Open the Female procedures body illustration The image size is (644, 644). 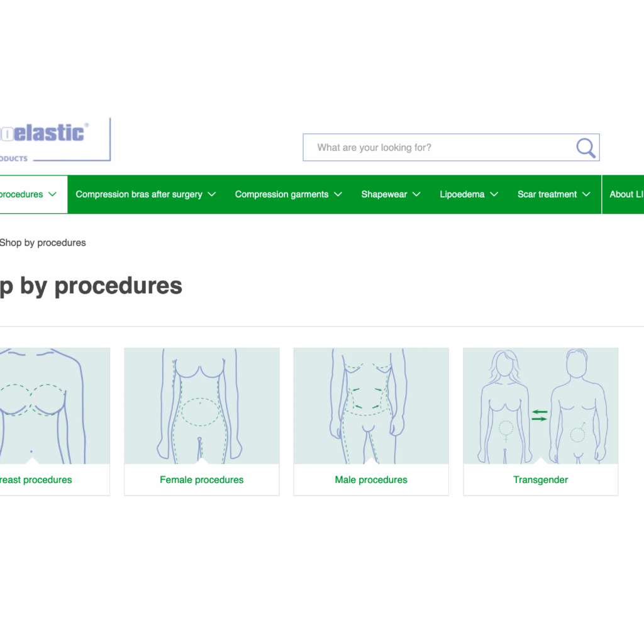(x=202, y=406)
